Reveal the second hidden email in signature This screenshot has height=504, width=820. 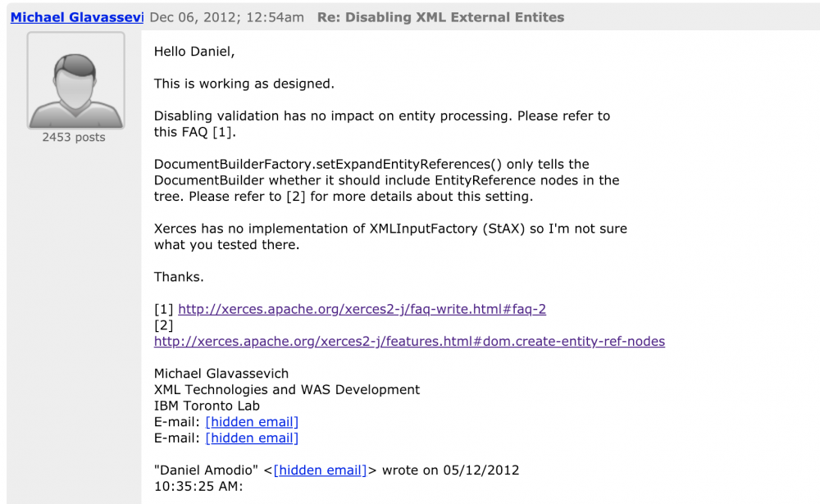click(x=252, y=438)
